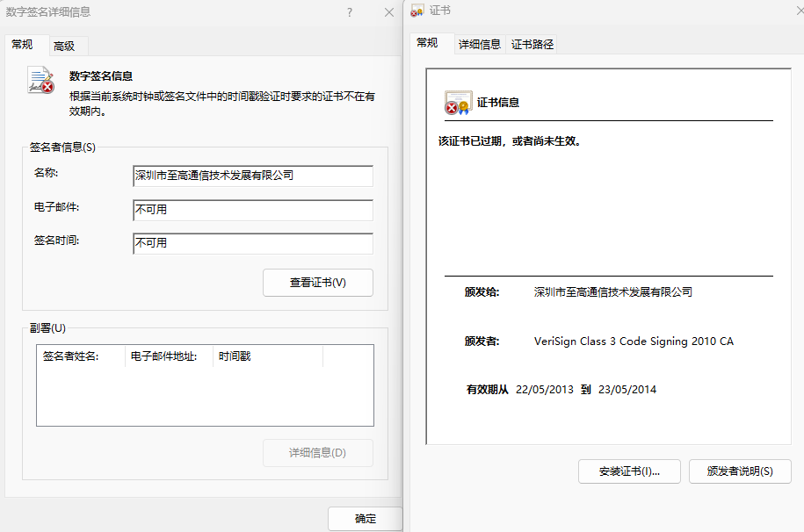The width and height of the screenshot is (804, 532).
Task: Click the 时间戳 column header
Action: point(268,356)
